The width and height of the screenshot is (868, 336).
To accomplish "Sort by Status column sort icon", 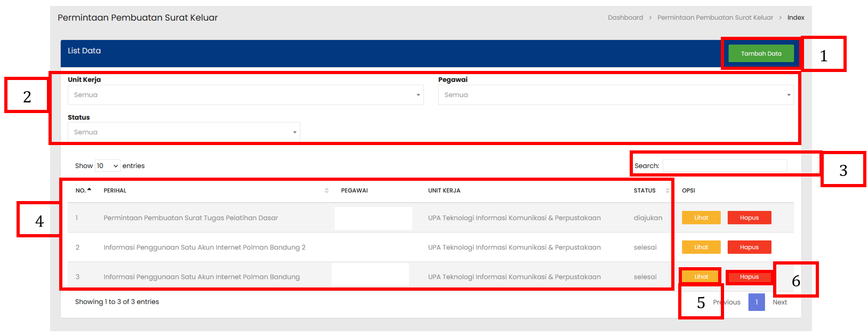I will pos(667,190).
